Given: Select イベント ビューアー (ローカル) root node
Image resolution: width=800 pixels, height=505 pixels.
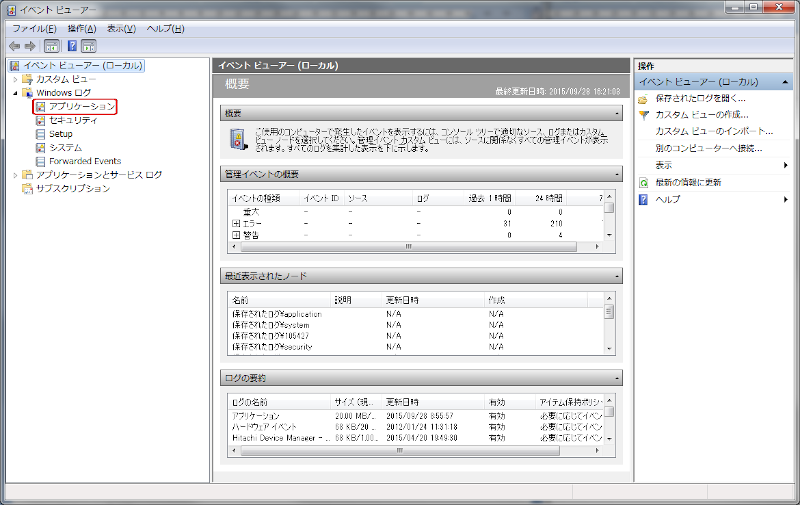Looking at the screenshot, I should [77, 65].
